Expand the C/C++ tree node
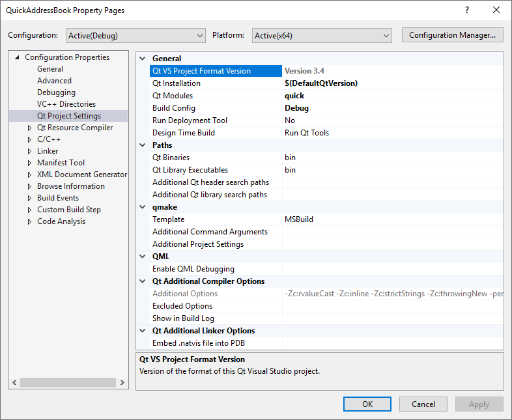This screenshot has height=420, width=512. click(29, 140)
